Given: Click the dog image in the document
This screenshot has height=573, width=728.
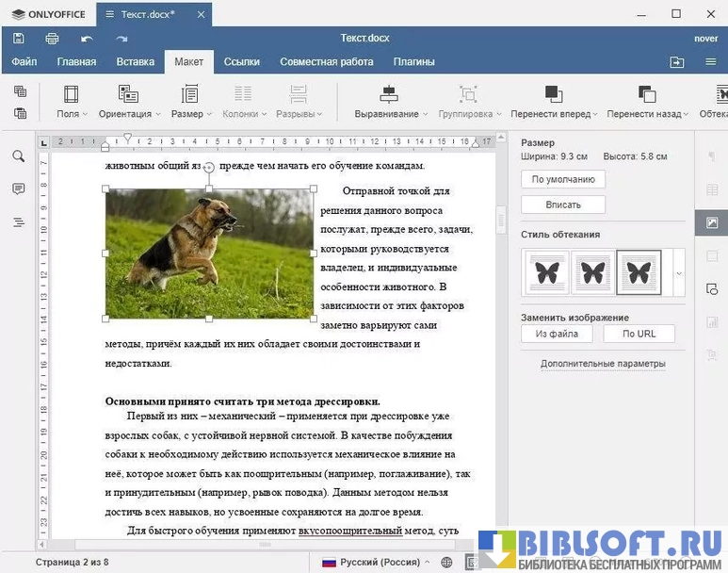Looking at the screenshot, I should [209, 253].
